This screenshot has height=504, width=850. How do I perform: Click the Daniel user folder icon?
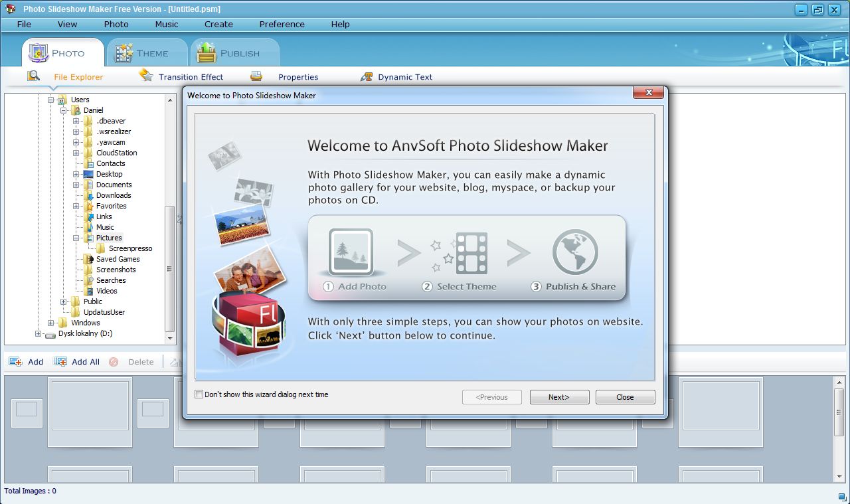(x=76, y=110)
